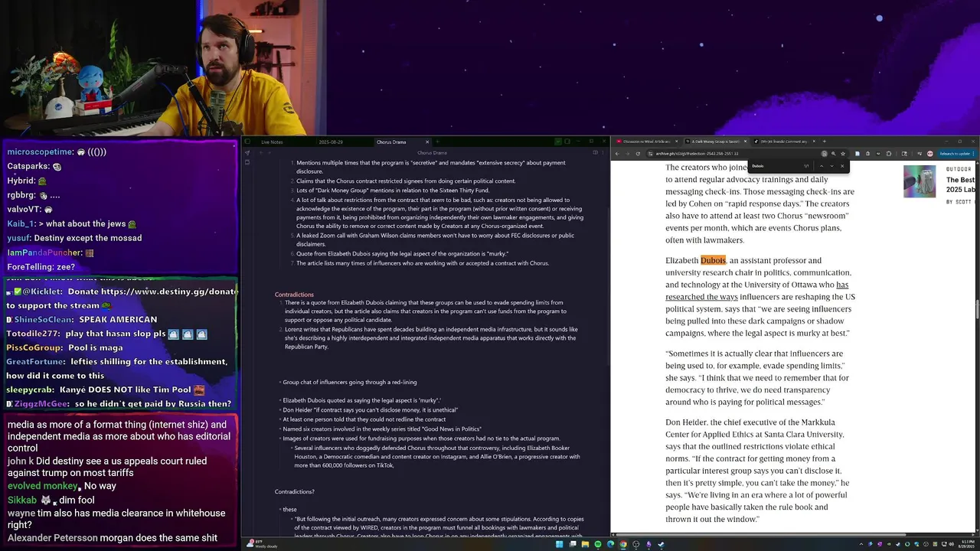Image resolution: width=980 pixels, height=551 pixels.
Task: Open the Outdoor article thumbnail in sidebar
Action: pyautogui.click(x=920, y=181)
